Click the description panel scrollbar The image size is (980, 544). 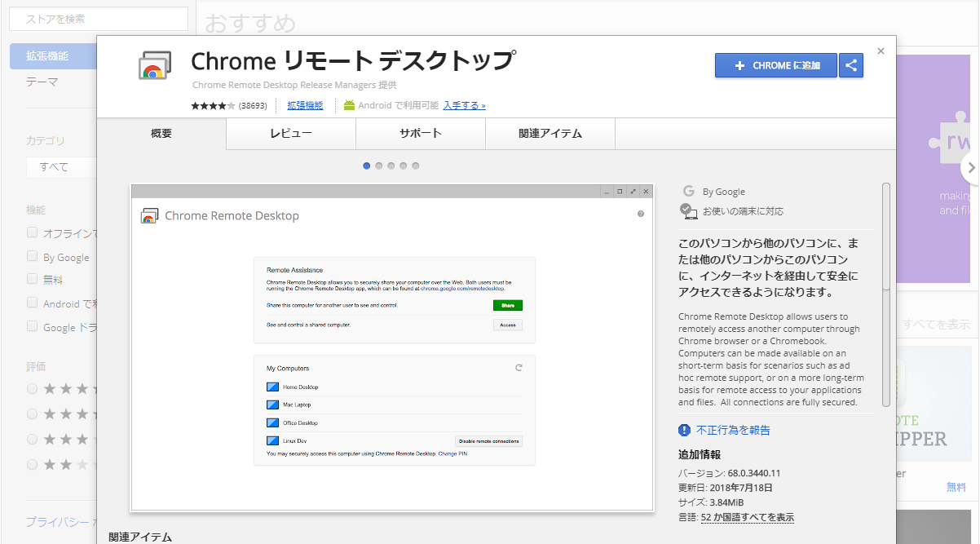(x=886, y=236)
